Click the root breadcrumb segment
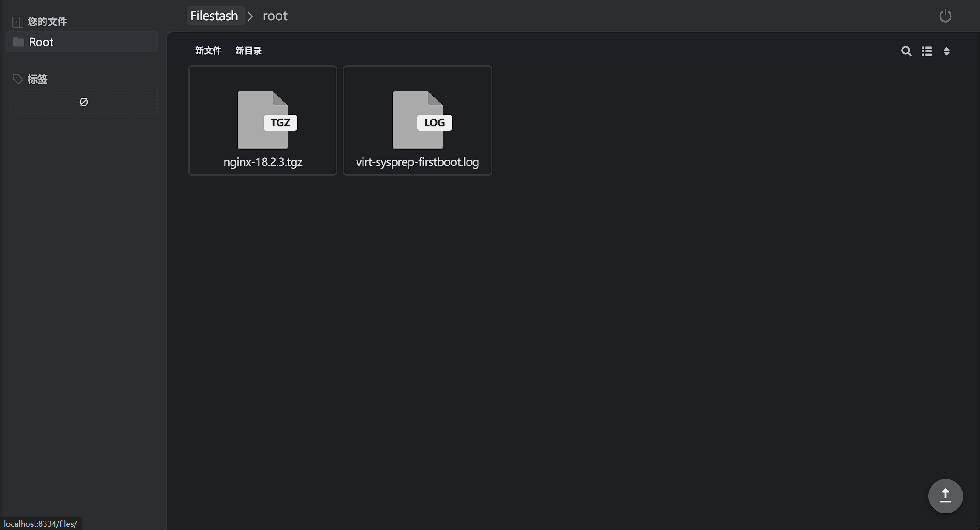 coord(275,16)
